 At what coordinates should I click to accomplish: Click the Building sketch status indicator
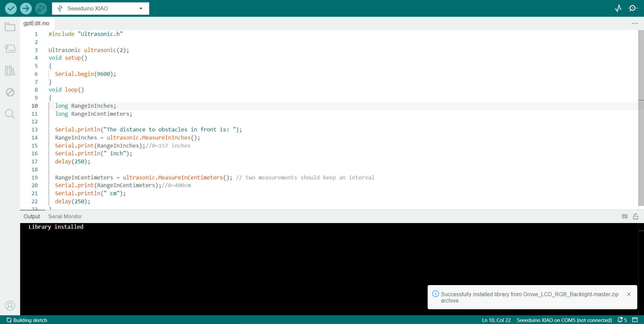pos(27,320)
